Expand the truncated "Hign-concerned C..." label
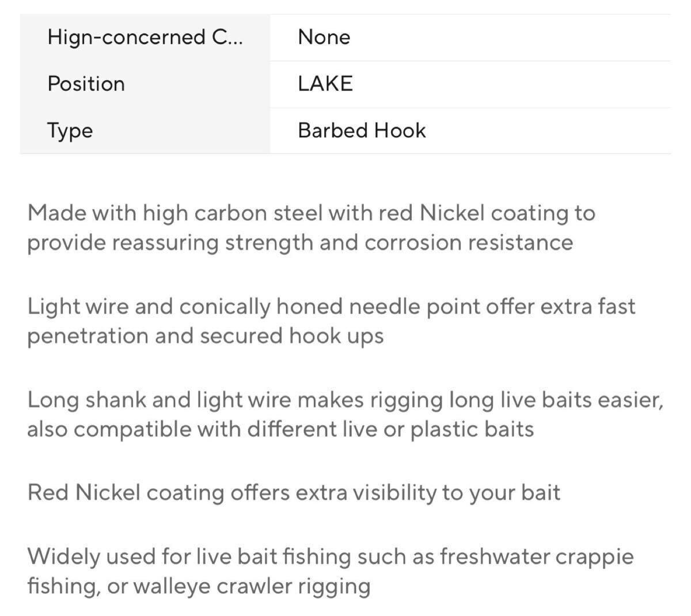Viewport: 691px width, 616px height. click(x=145, y=37)
